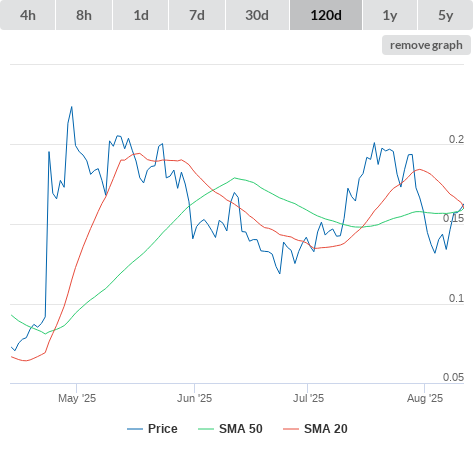Viewport: 474px width, 455px height.
Task: Click the 0.15 y-axis value
Action: click(x=453, y=218)
